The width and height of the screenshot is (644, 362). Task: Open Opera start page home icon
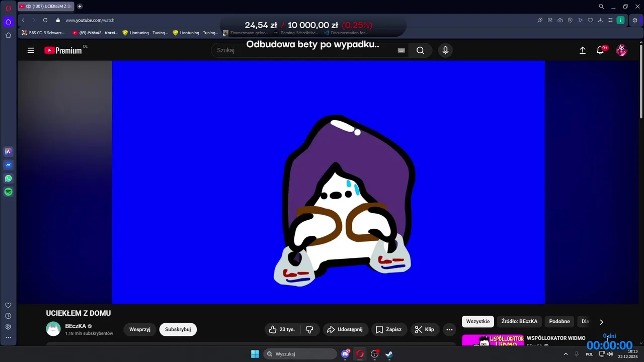pos(8,22)
